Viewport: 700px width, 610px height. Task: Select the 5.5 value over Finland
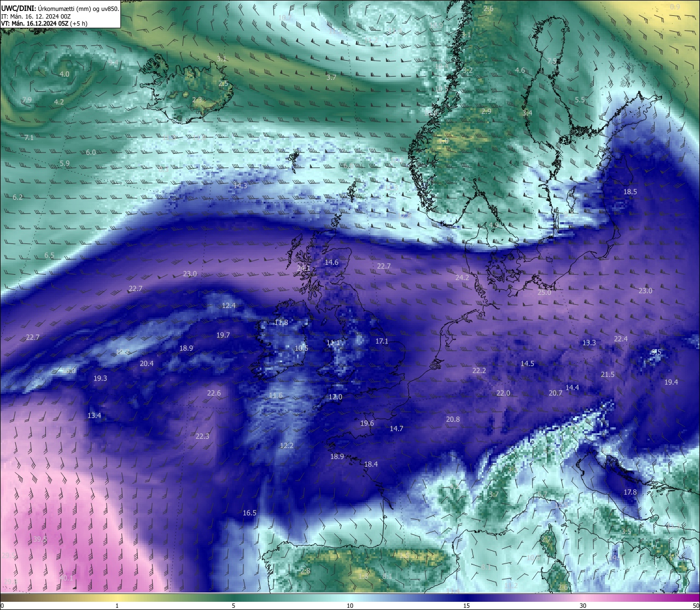pos(580,100)
